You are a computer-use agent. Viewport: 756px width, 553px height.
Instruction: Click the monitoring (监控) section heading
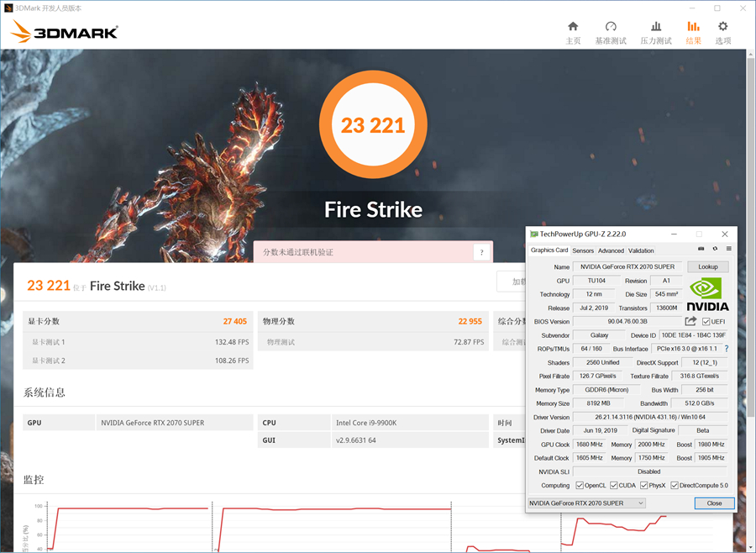click(34, 480)
